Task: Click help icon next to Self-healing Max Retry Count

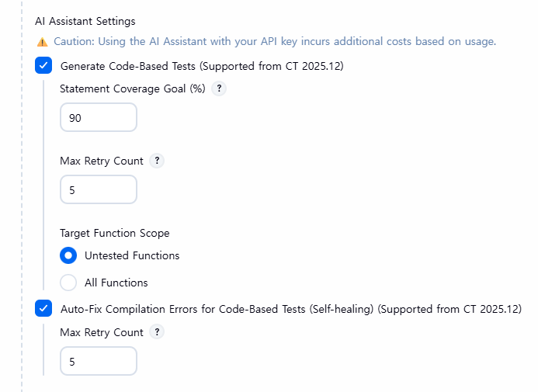Action: coord(157,332)
